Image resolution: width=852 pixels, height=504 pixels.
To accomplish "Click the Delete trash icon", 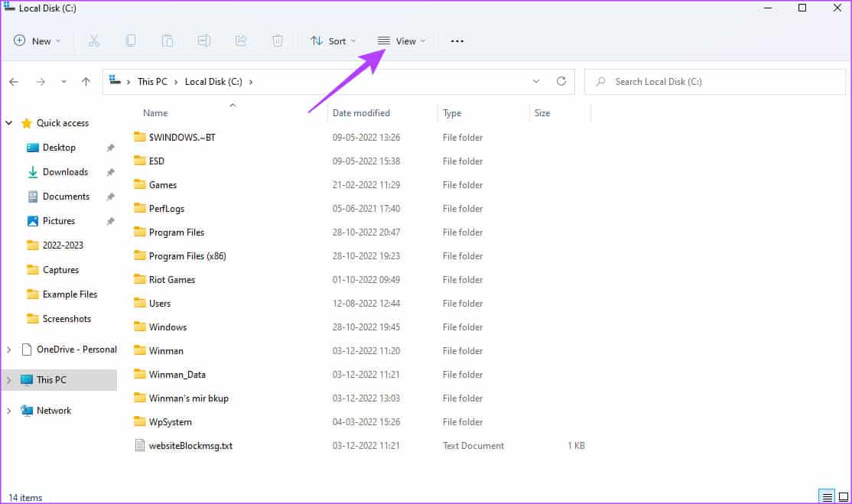I will [277, 41].
